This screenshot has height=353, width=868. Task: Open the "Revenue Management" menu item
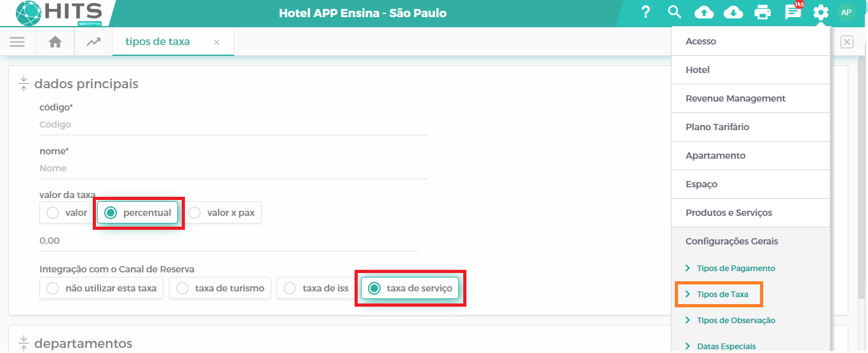point(735,98)
